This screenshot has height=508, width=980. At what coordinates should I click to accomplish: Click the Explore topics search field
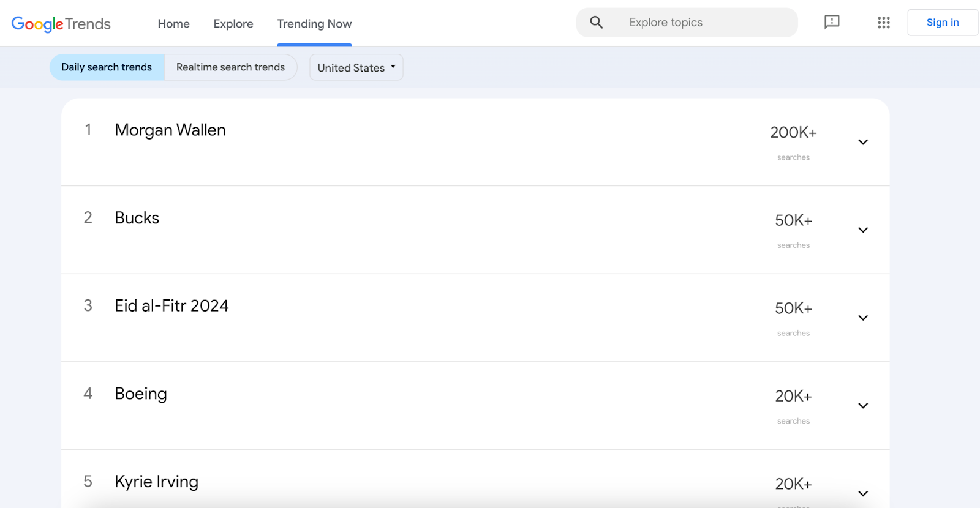[x=687, y=23]
